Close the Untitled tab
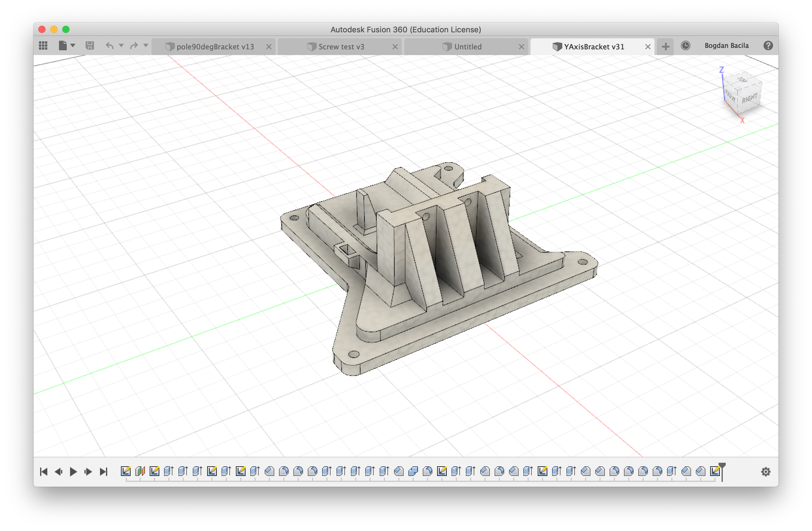812x531 pixels. pos(521,47)
